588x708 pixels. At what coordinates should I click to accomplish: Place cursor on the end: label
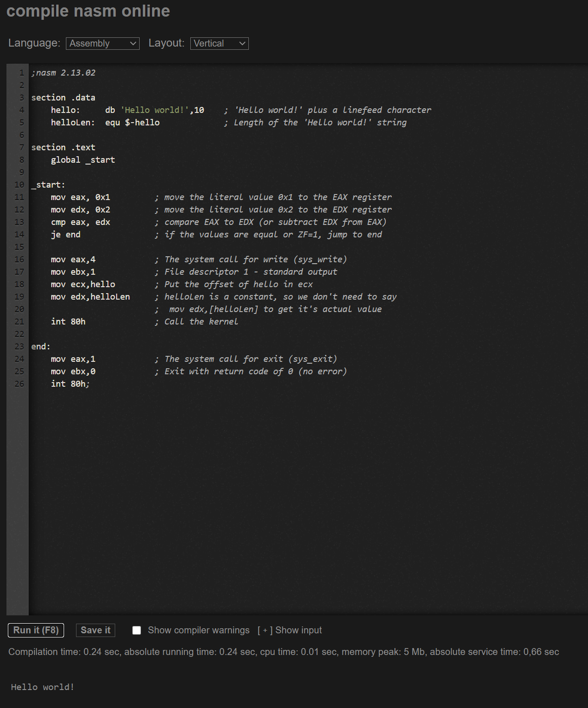[41, 347]
